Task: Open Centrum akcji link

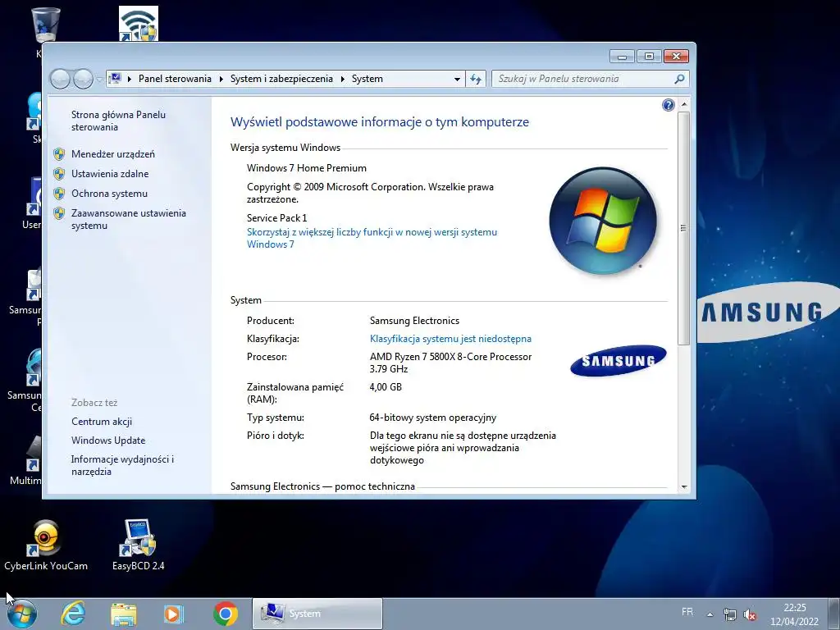Action: [x=102, y=422]
